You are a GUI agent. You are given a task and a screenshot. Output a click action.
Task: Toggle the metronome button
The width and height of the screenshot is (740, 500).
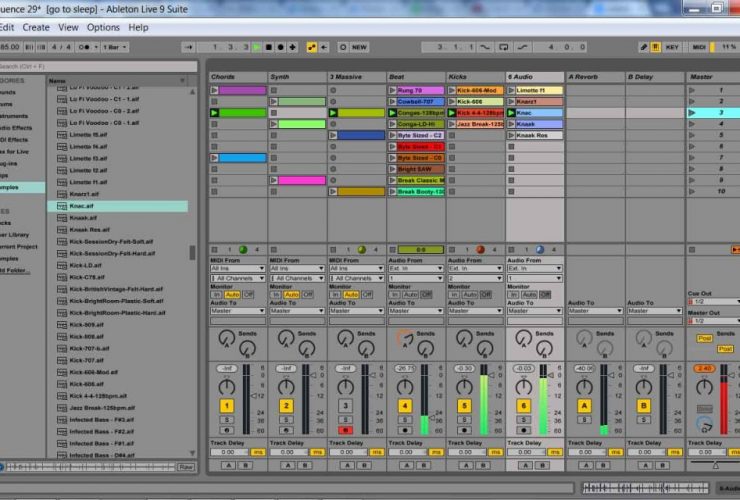tap(85, 47)
